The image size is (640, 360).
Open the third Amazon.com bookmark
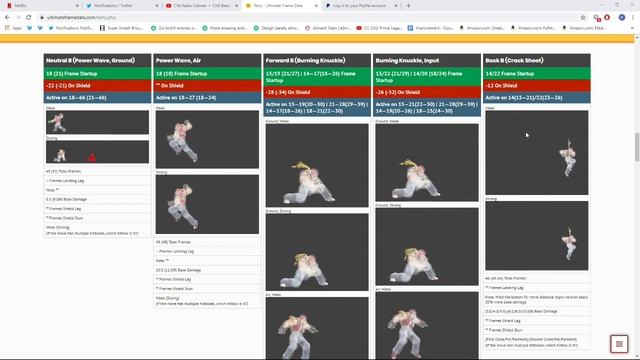click(x=584, y=28)
